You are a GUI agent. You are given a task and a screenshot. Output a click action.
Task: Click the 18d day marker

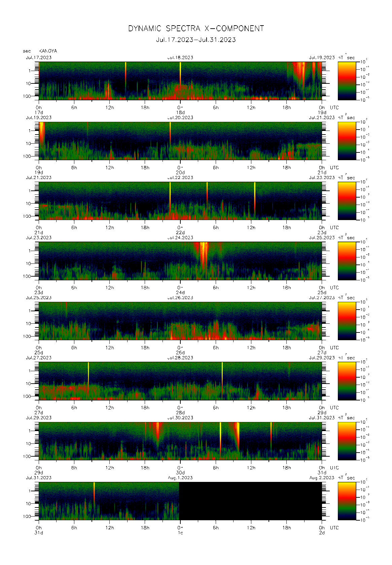(x=180, y=112)
